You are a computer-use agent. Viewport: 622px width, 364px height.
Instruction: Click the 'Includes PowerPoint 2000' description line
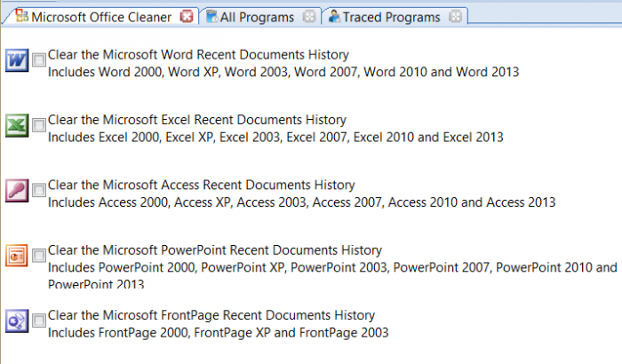(332, 267)
